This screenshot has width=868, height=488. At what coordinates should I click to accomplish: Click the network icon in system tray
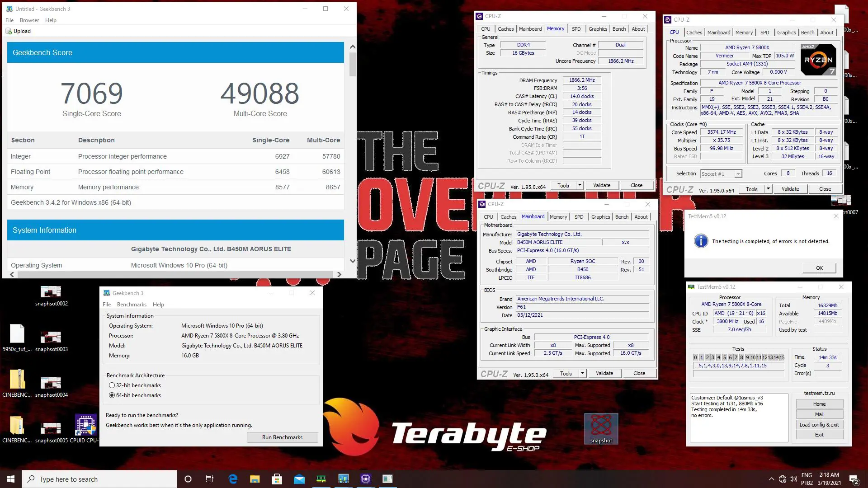coord(783,479)
